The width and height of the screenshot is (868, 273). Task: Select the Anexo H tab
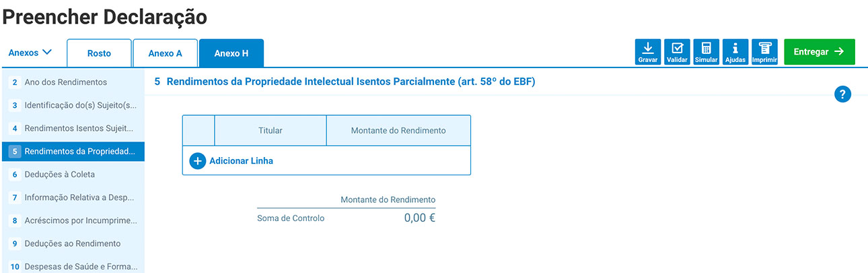(x=231, y=53)
